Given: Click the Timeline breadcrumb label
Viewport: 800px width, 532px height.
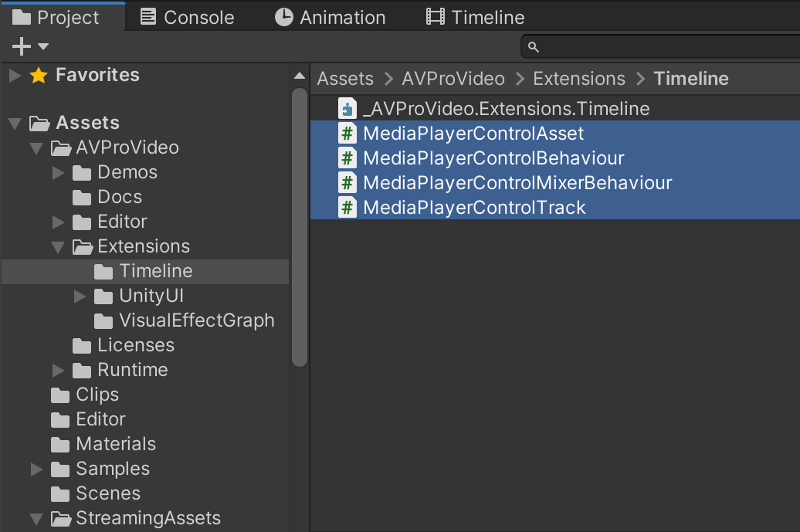Looking at the screenshot, I should pos(691,79).
